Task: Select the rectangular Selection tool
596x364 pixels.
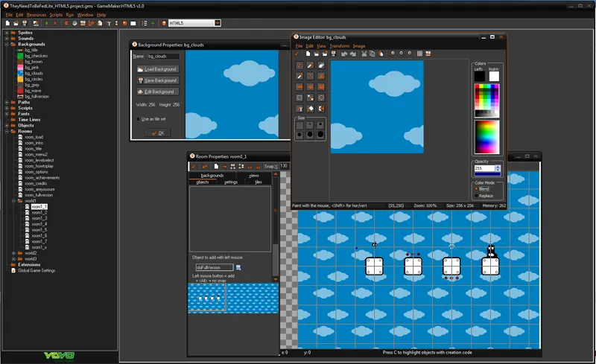Action: click(299, 98)
